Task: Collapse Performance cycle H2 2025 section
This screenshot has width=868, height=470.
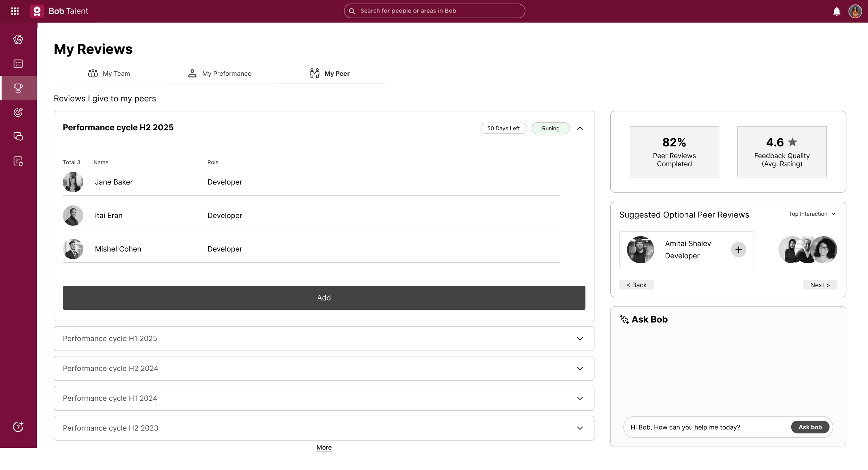Action: pos(580,128)
